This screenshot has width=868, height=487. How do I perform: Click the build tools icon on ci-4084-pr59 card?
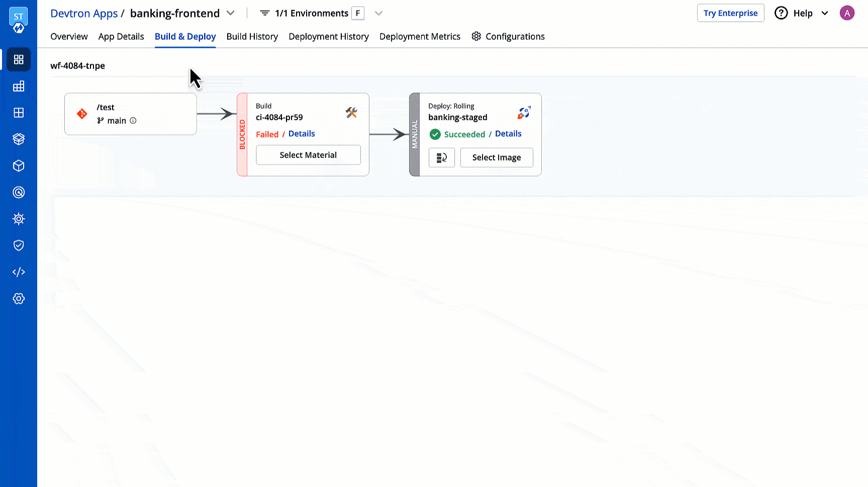351,113
